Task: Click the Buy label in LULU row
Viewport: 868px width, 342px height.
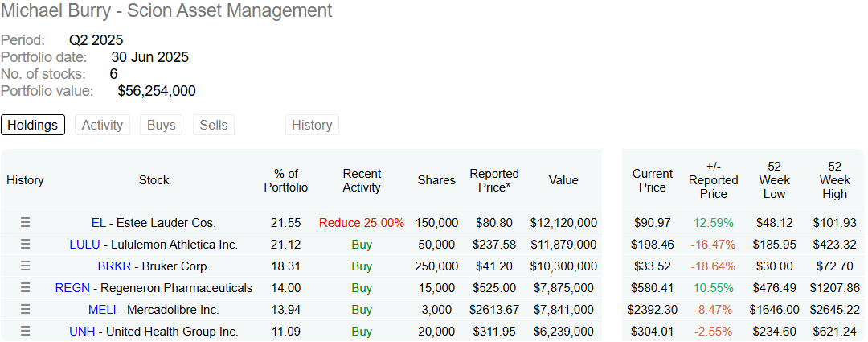Action: (362, 245)
